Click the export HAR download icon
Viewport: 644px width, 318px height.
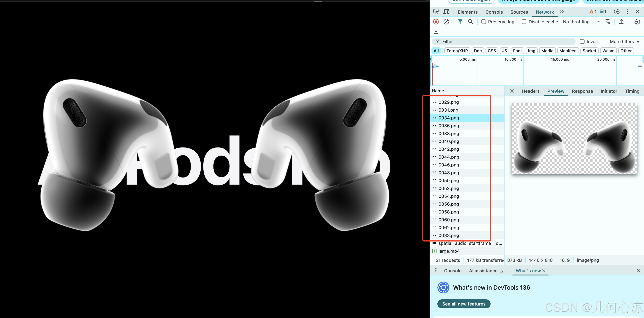436,31
